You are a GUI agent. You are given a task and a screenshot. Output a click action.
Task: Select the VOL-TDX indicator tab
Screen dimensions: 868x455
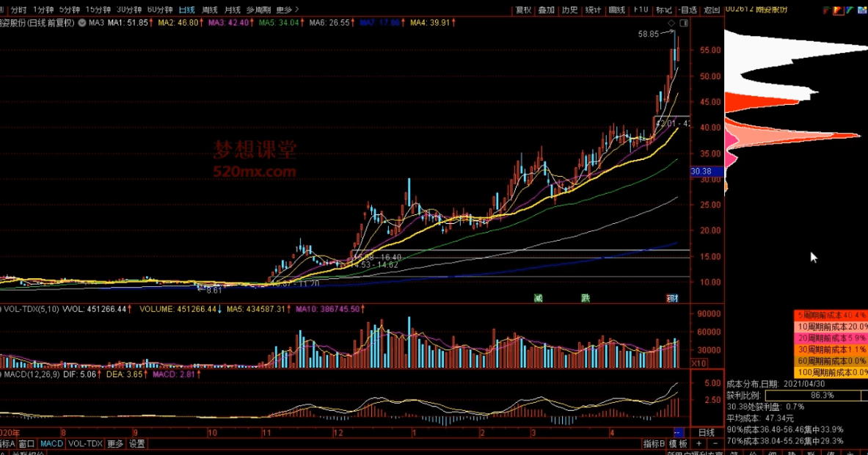(85, 444)
